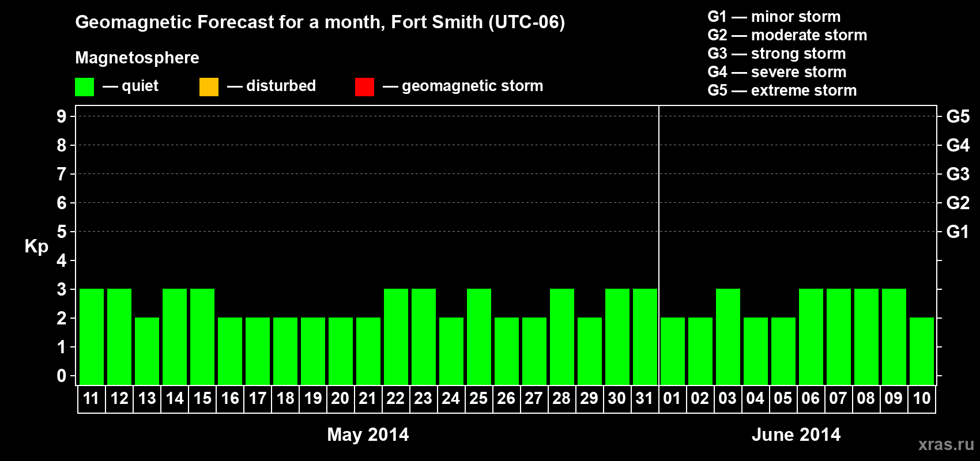980x461 pixels.
Task: Click the May 2014 month label
Action: (x=368, y=434)
